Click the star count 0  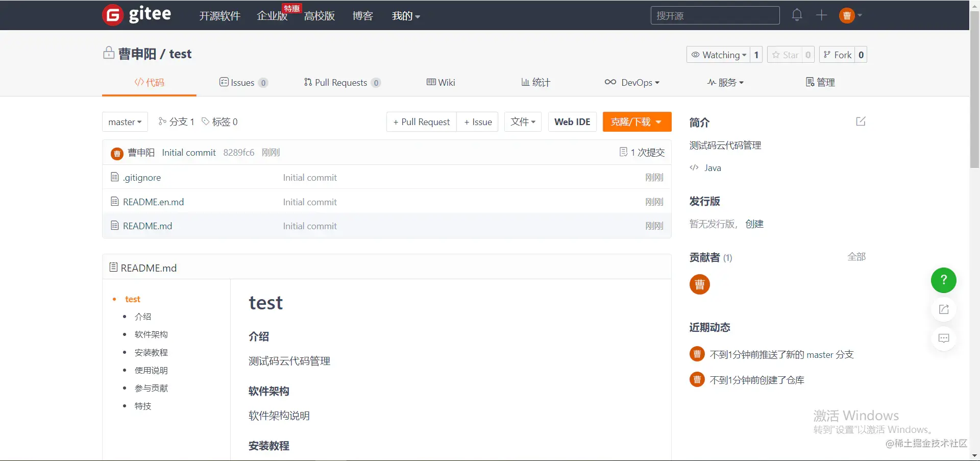pos(808,55)
